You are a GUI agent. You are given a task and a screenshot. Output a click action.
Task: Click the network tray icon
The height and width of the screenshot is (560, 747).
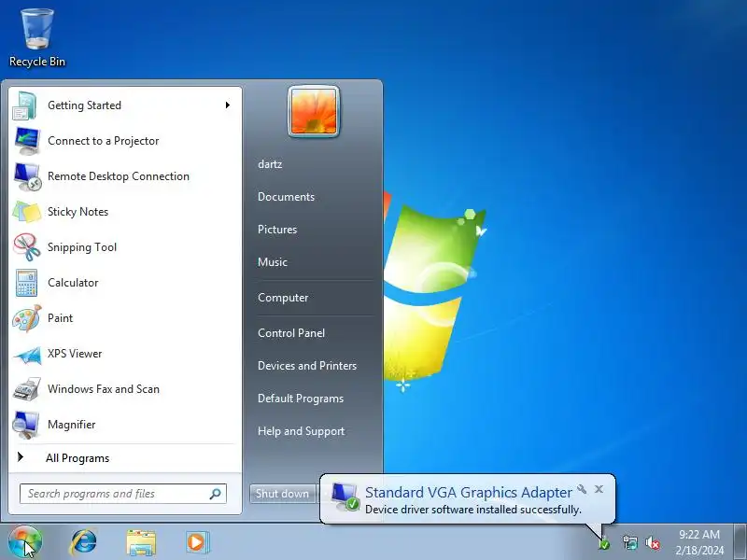coord(629,542)
